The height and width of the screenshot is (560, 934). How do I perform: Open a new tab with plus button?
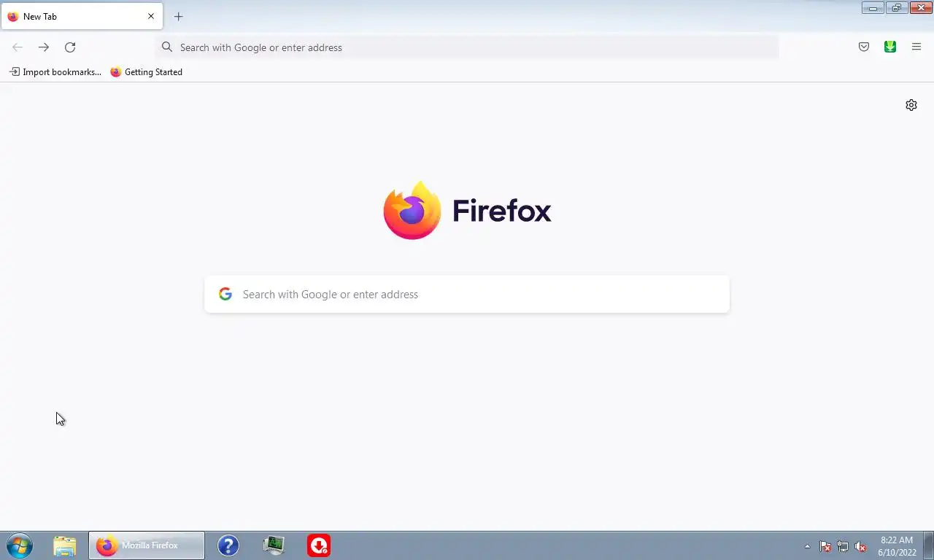[178, 16]
